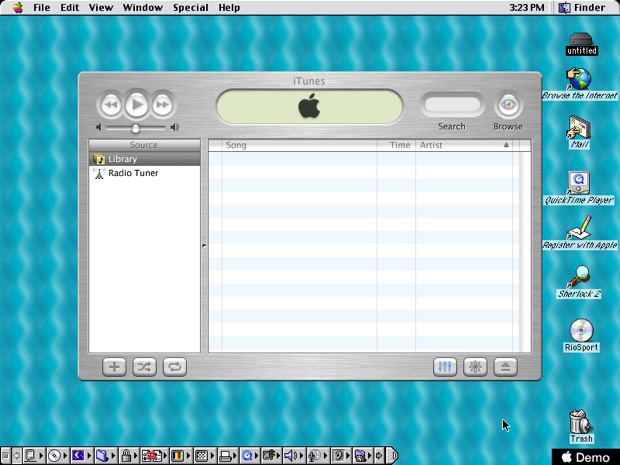Viewport: 620px width, 465px height.
Task: Open the AppleTalk computer Control Strip module
Action: coord(34,456)
